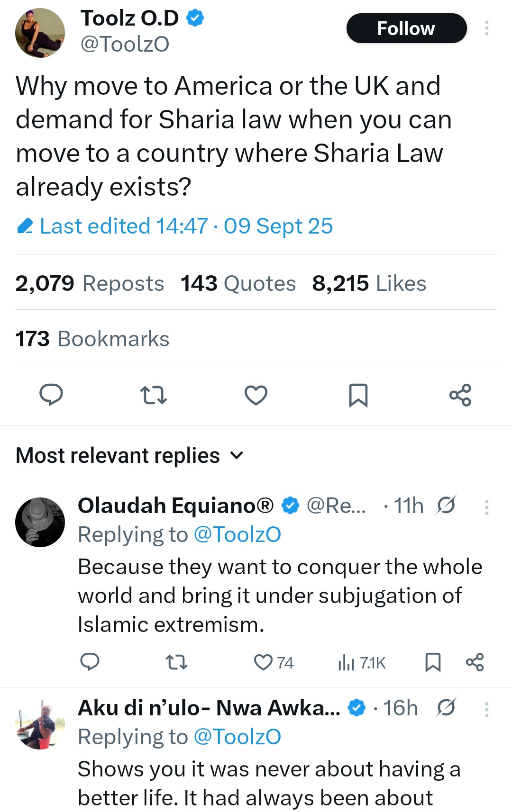Screen dimensions: 512x812
Task: Repost the main Toolz O.D post
Action: coord(154,395)
